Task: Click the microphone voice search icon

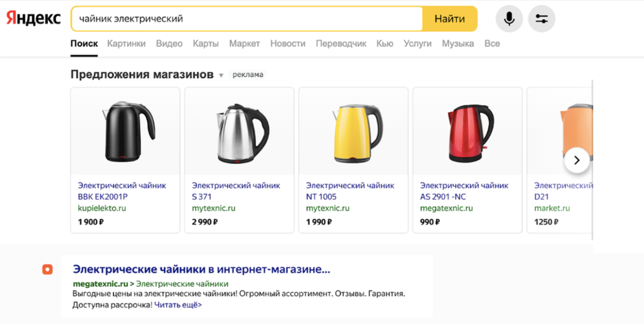Action: tap(509, 19)
